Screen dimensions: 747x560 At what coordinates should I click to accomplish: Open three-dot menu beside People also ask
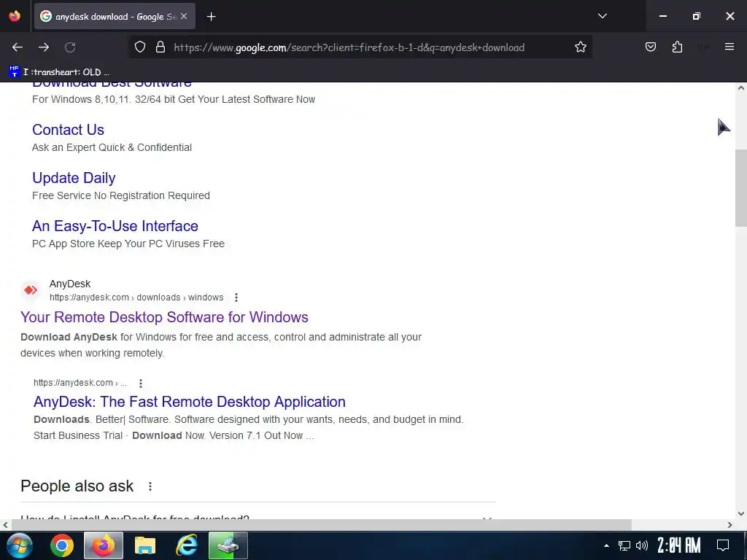pos(150,486)
